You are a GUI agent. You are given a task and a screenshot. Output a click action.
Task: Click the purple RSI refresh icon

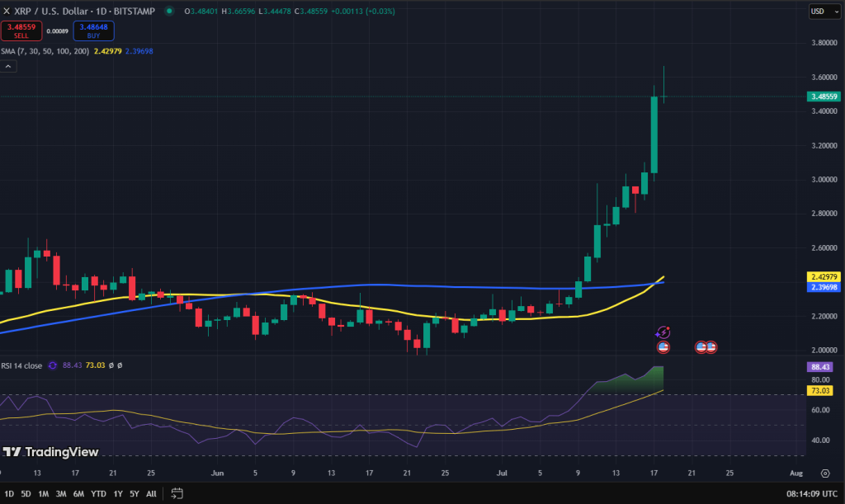[x=52, y=365]
